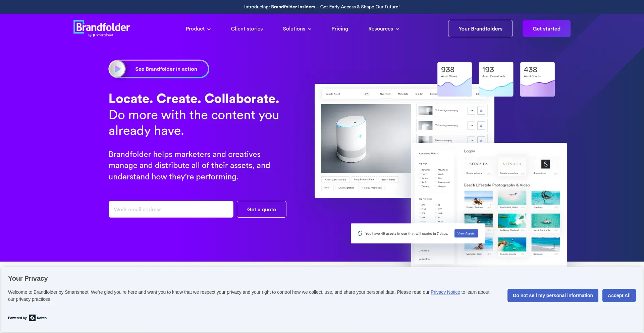Click the Sonata-icon S logo thumbnail
The image size is (644, 333).
[546, 164]
